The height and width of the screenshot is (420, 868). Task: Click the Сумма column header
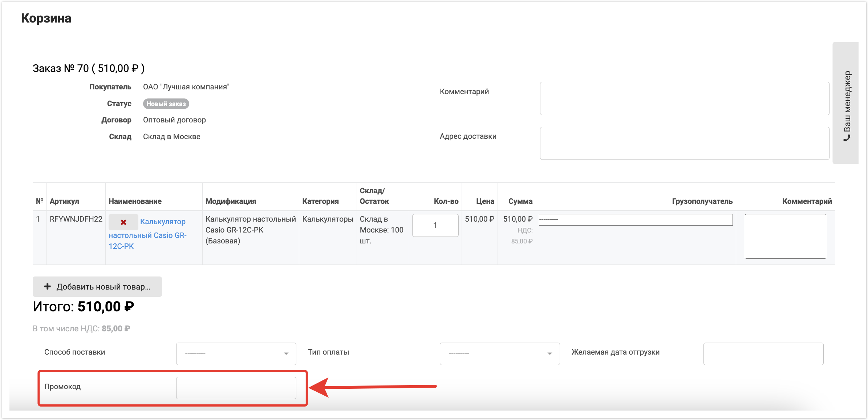[520, 201]
